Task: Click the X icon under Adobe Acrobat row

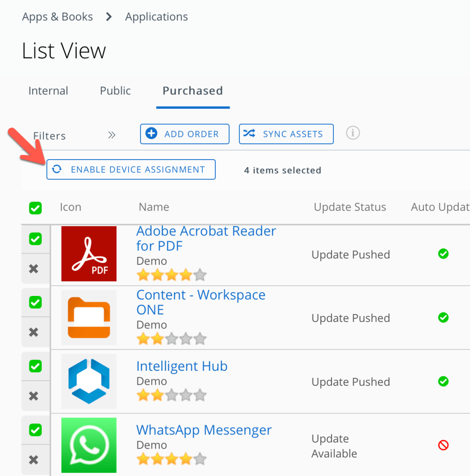Action: 33,269
